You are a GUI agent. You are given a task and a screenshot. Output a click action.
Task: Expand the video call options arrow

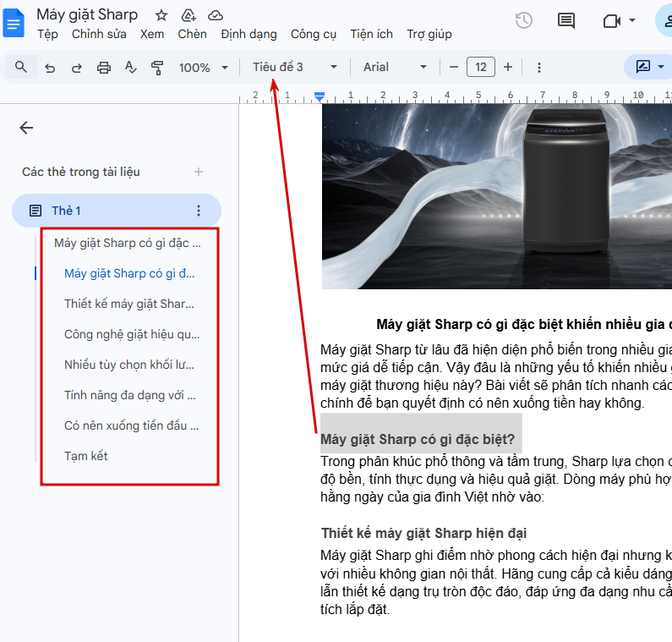631,20
